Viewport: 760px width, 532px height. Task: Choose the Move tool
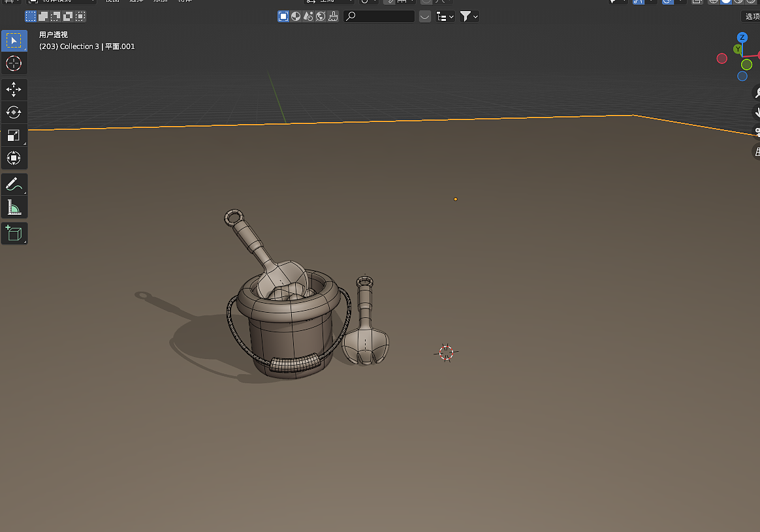14,89
